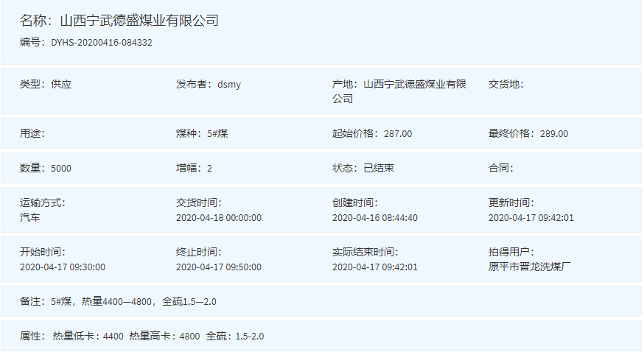This screenshot has height=352, width=644.
Task: Click the 实际结束时间 value 2020-04-17 09:42:01
Action: (x=375, y=267)
